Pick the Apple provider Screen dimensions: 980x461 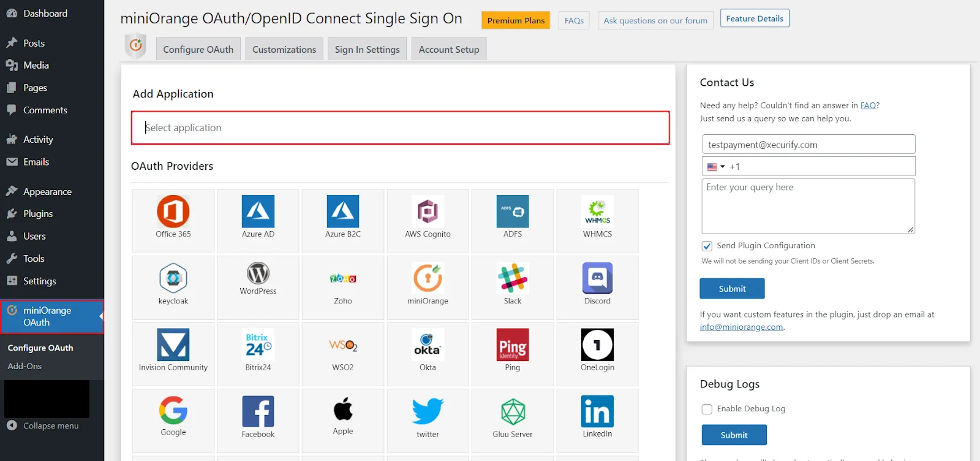(x=343, y=410)
